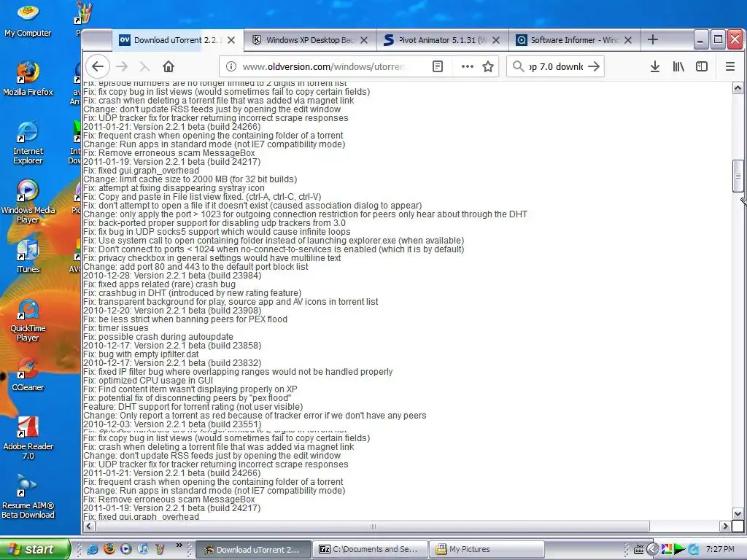Switch to Software Informer tab
The width and height of the screenshot is (747, 560).
(x=574, y=40)
